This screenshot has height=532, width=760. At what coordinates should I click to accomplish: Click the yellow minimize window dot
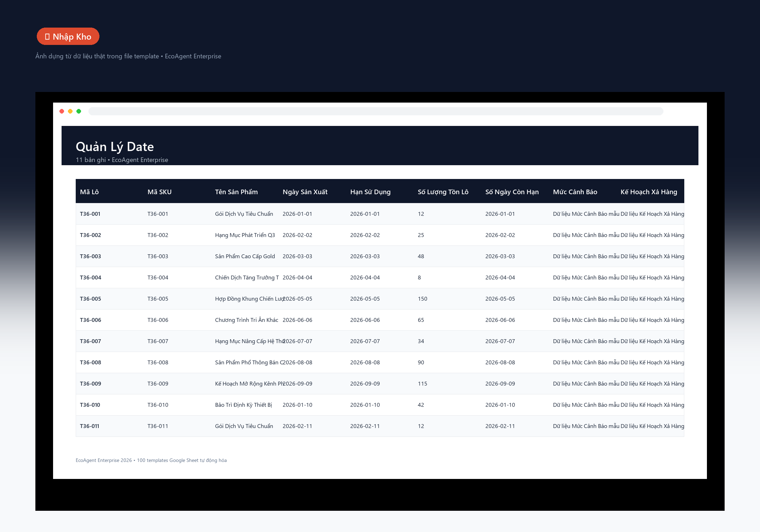point(70,111)
